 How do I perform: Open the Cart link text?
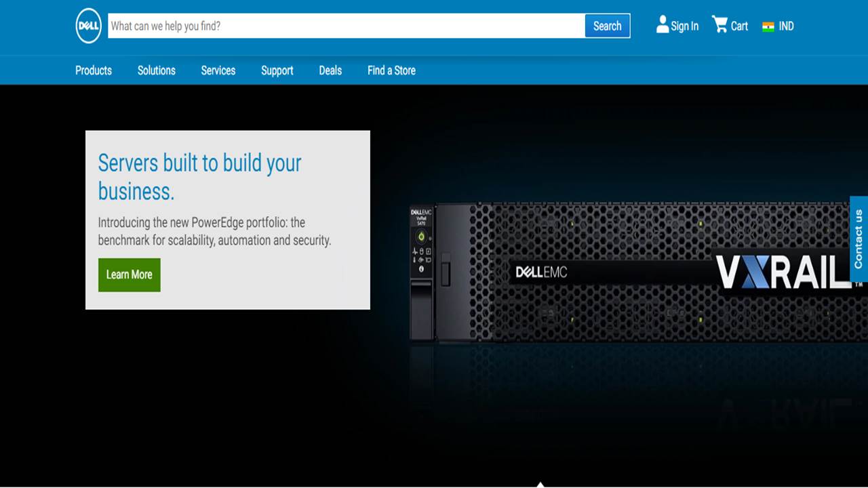(x=739, y=26)
